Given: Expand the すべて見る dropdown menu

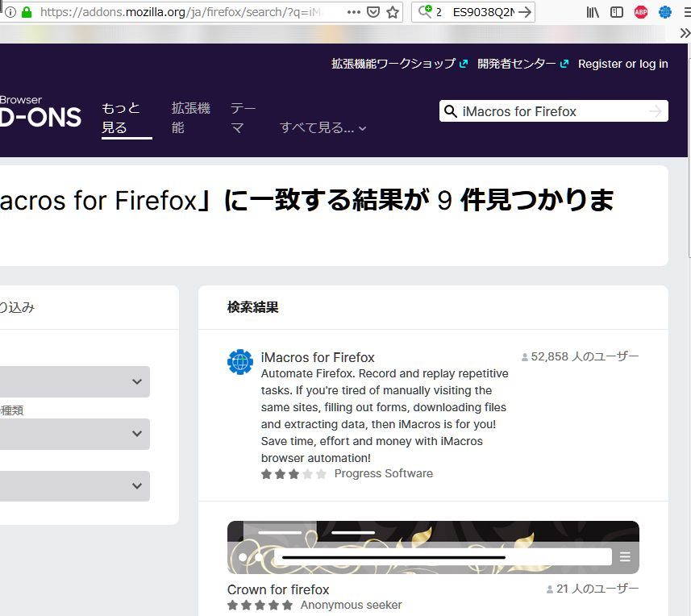Looking at the screenshot, I should click(323, 127).
